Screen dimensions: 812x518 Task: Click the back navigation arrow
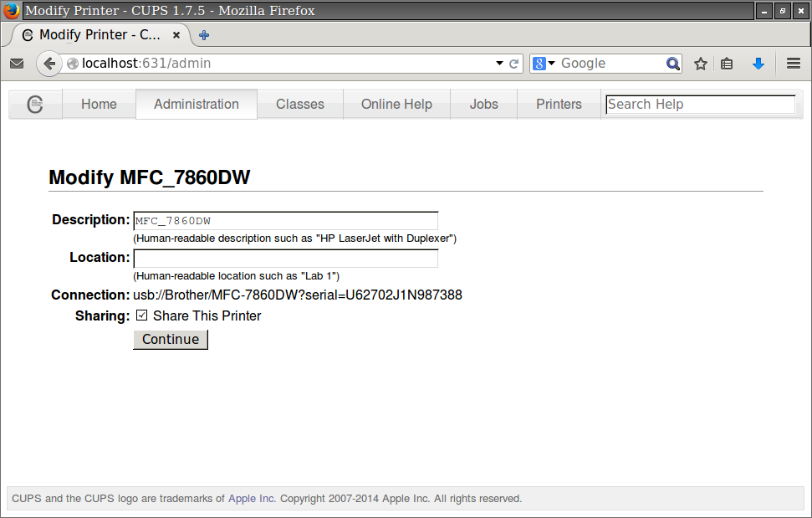(x=49, y=63)
